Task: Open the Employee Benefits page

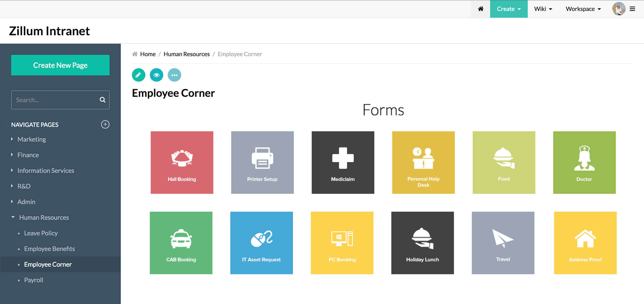Action: 49,249
